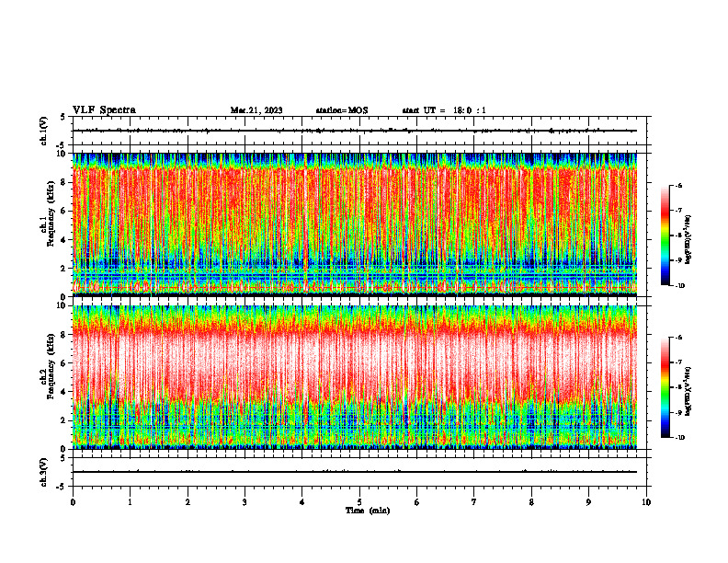The width and height of the screenshot is (728, 563).
Task: Click the 'Time (min)' axis label
Action: click(x=368, y=511)
